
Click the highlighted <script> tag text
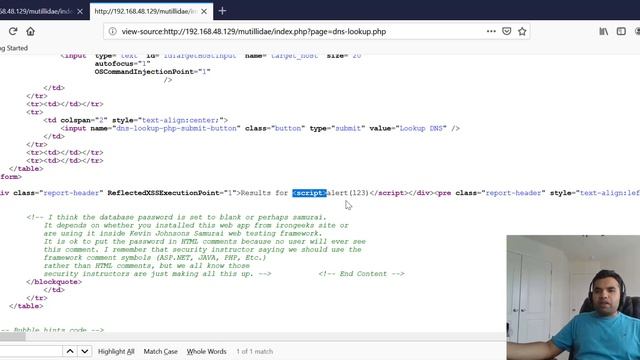pyautogui.click(x=309, y=193)
